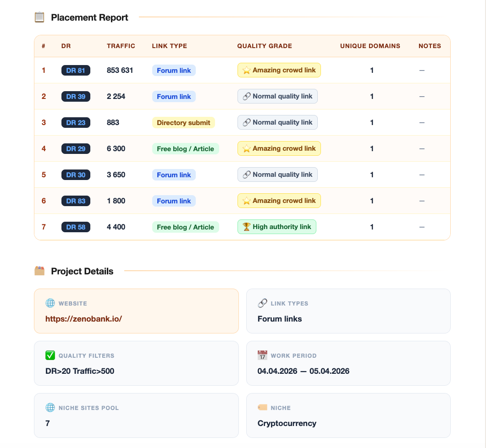Click the globe icon beside Niche Sites Pool
This screenshot has width=486, height=448.
tap(50, 407)
